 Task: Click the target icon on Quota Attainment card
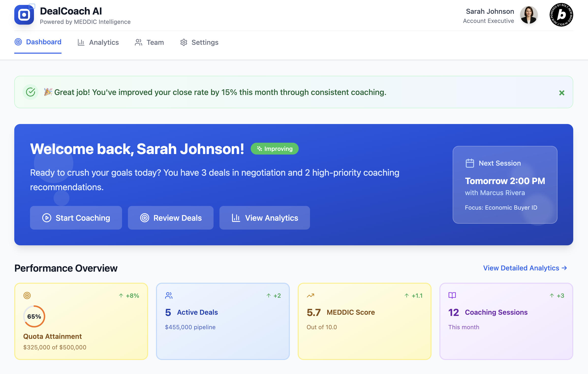point(27,296)
